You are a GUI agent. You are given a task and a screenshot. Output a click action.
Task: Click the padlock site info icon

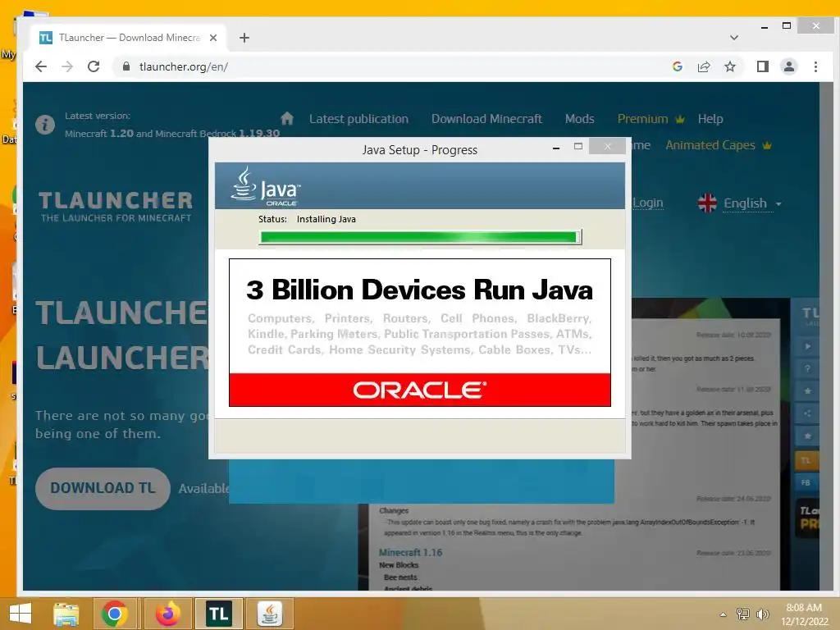[126, 66]
